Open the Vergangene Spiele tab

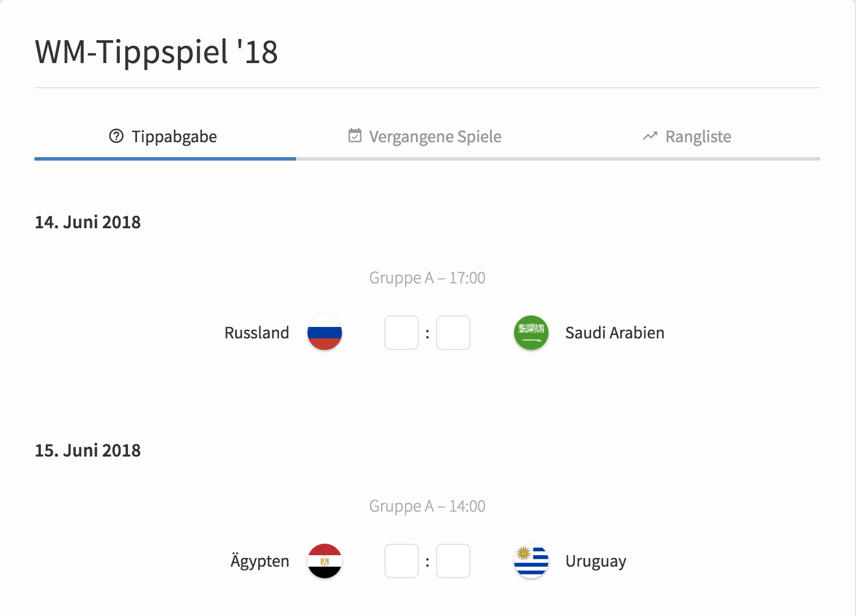(427, 137)
